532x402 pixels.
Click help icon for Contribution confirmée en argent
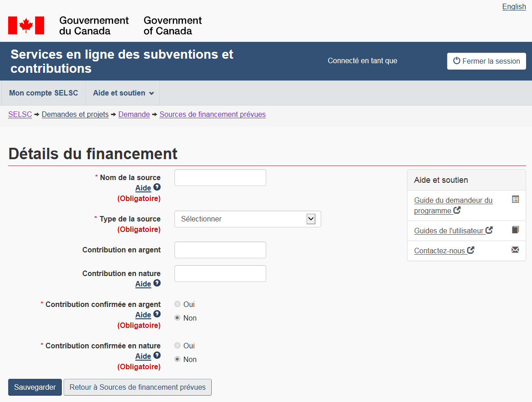click(157, 314)
